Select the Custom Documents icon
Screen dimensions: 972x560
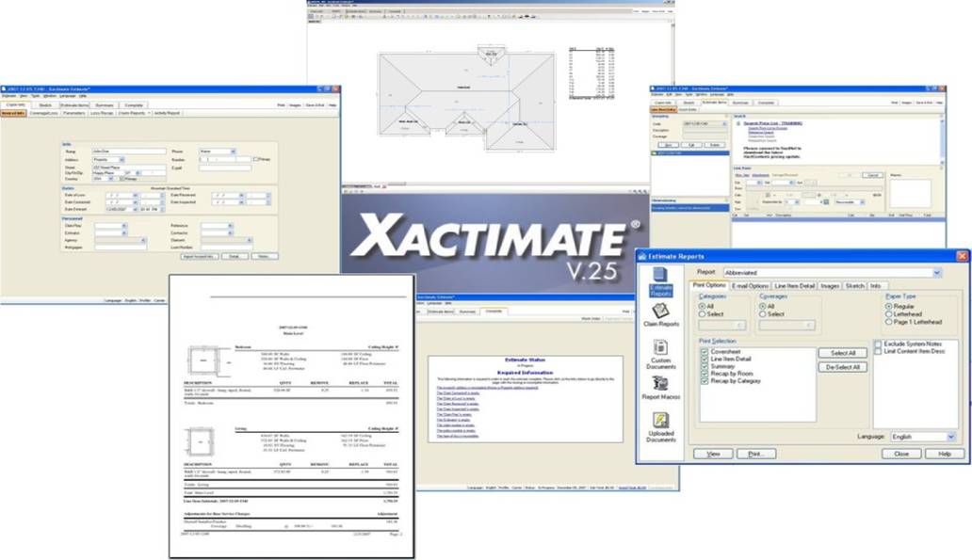coord(661,353)
